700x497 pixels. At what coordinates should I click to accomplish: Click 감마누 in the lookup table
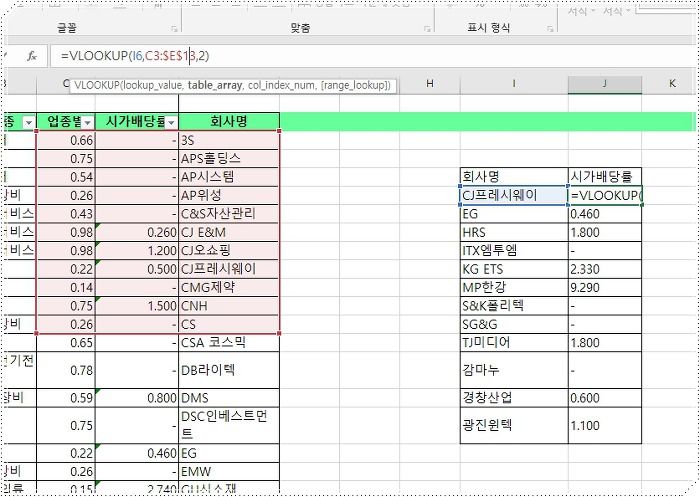(514, 370)
